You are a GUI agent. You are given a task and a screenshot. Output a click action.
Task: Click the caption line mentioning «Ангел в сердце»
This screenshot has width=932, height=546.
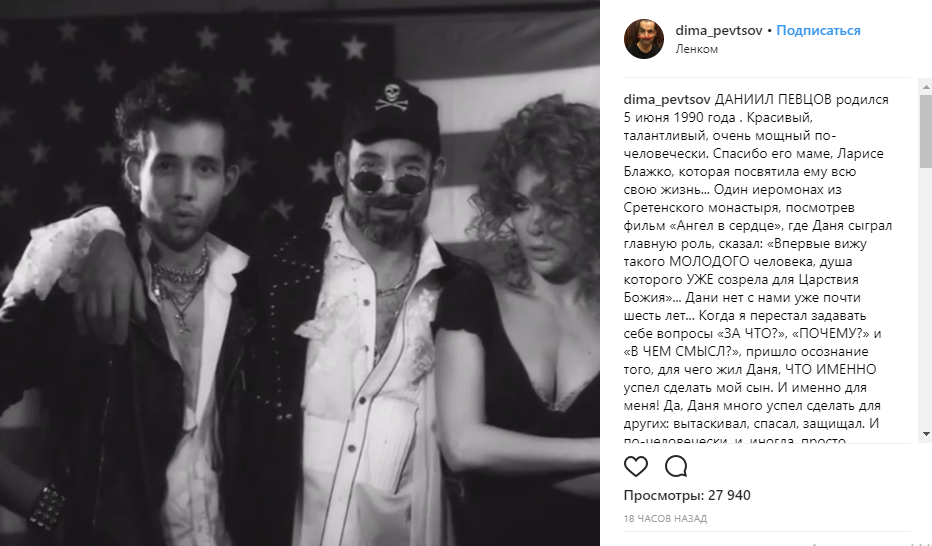tap(757, 226)
